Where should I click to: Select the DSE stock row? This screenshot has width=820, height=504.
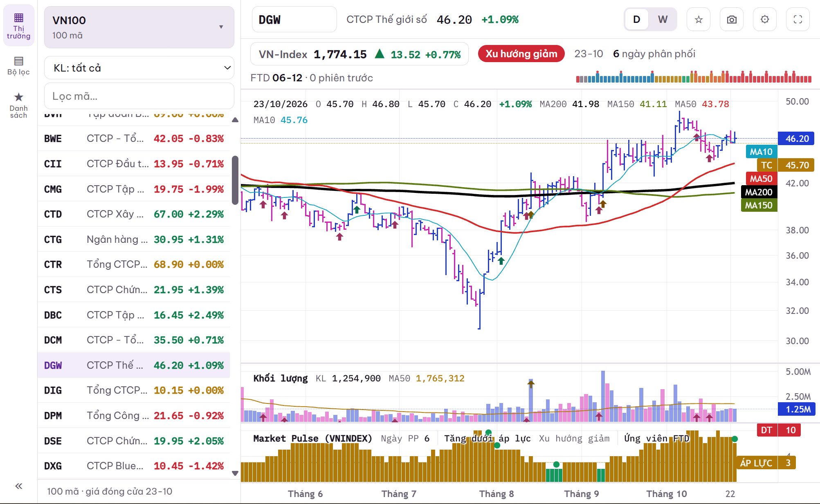point(134,441)
